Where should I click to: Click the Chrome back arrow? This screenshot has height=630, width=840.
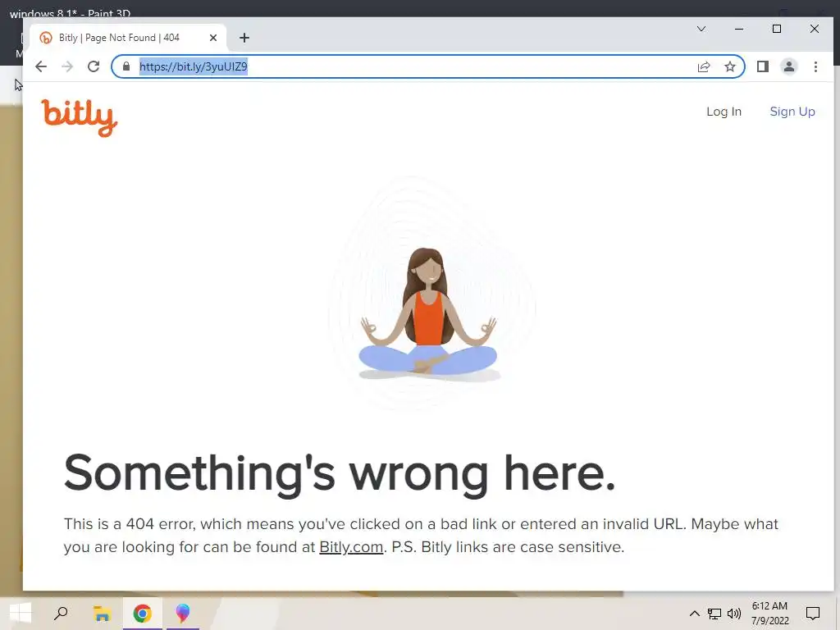coord(41,66)
